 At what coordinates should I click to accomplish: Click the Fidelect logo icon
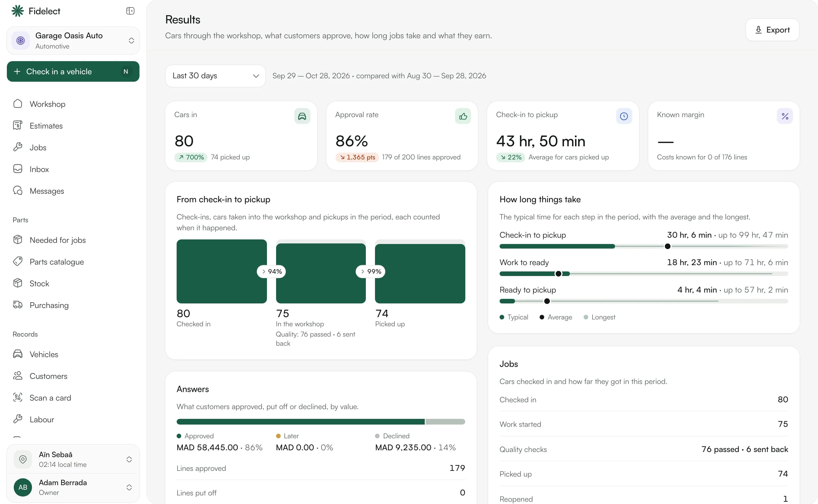click(x=18, y=11)
